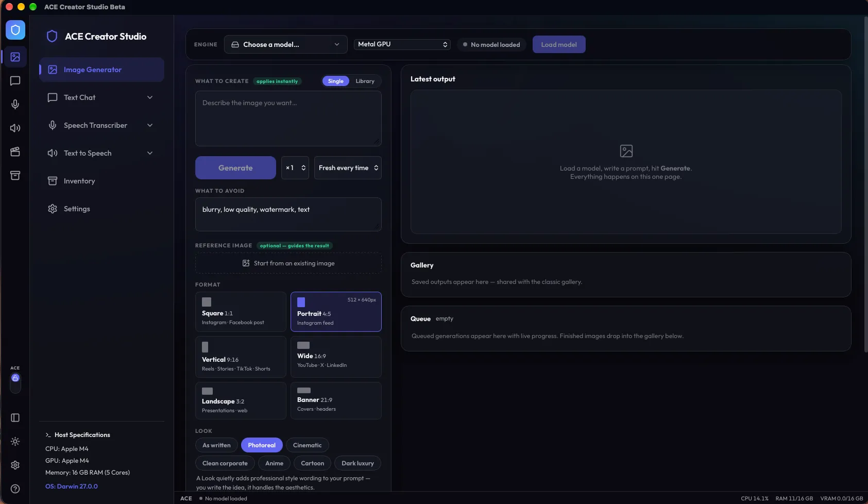Click the What to avoid text field
Image resolution: width=868 pixels, height=504 pixels.
pos(288,214)
